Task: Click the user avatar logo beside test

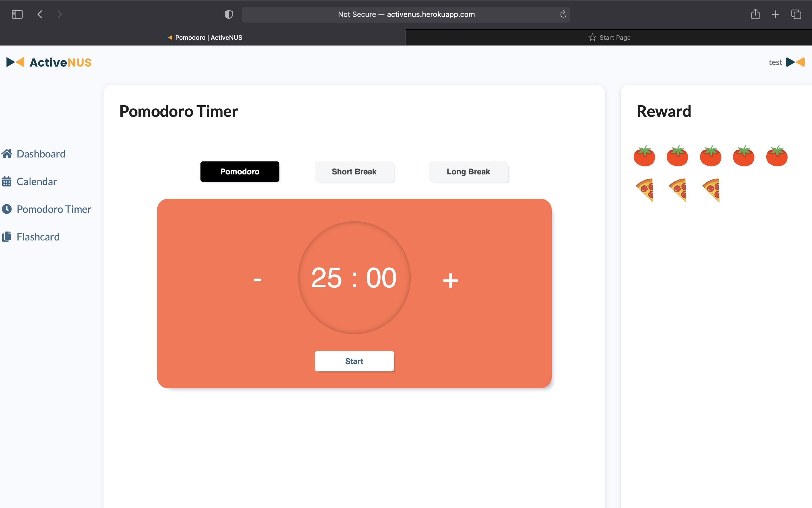Action: coord(795,62)
